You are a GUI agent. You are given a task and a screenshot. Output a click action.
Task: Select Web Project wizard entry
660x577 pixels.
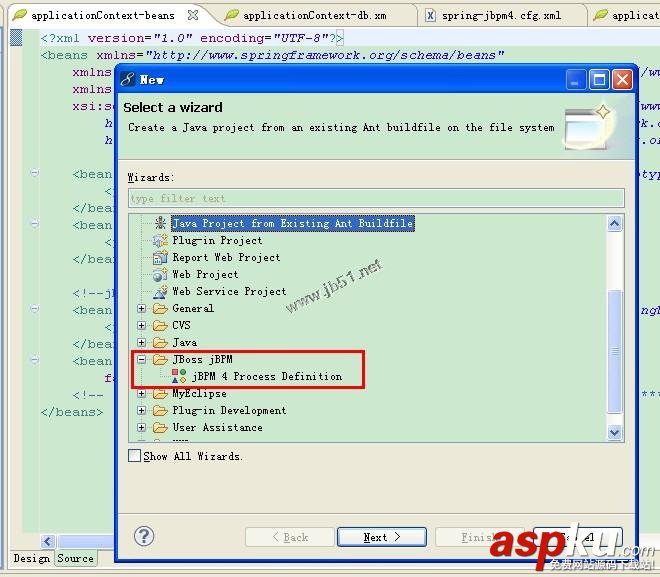(x=205, y=274)
